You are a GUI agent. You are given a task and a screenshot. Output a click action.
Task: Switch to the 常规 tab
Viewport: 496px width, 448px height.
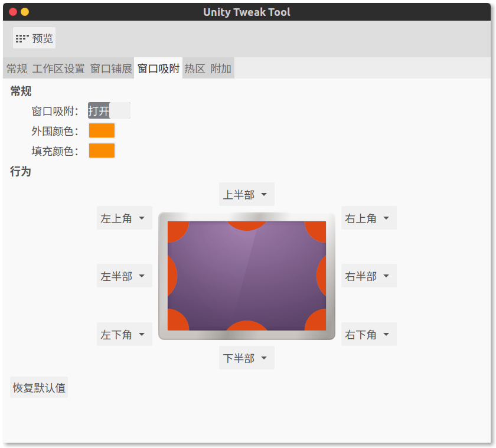coord(17,68)
